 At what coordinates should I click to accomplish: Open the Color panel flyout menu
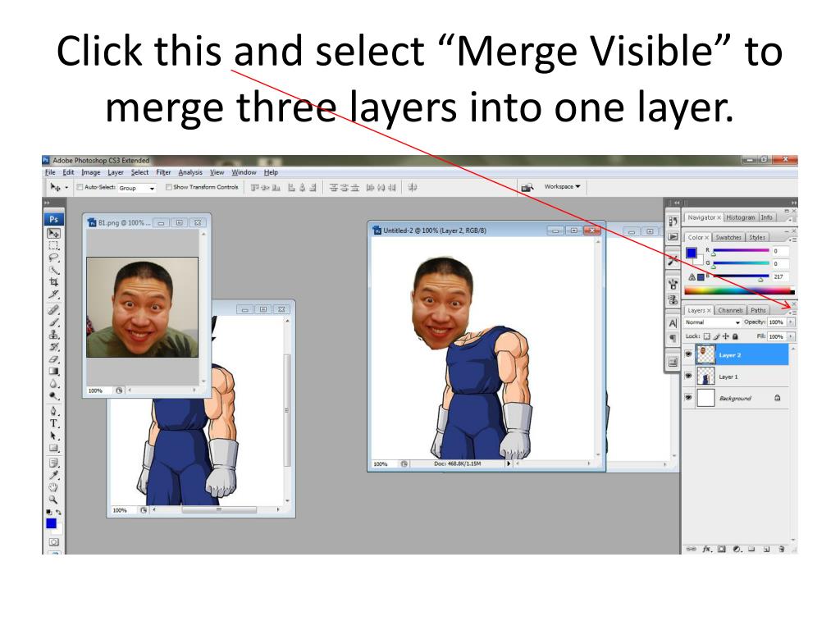pos(792,240)
